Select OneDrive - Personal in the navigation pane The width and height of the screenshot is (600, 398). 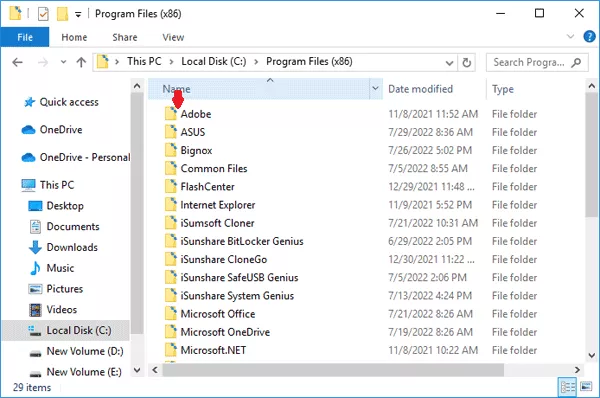75,157
